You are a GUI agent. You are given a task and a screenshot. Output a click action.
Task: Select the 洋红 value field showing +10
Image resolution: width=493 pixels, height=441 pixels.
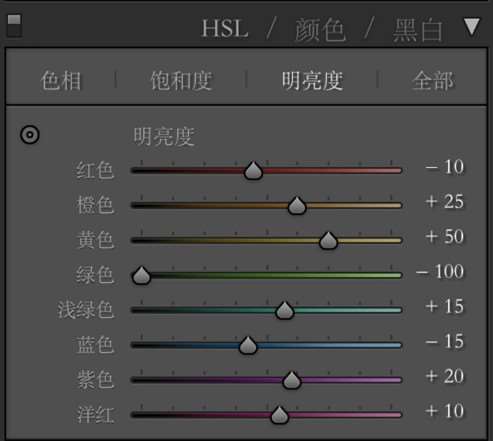(444, 411)
